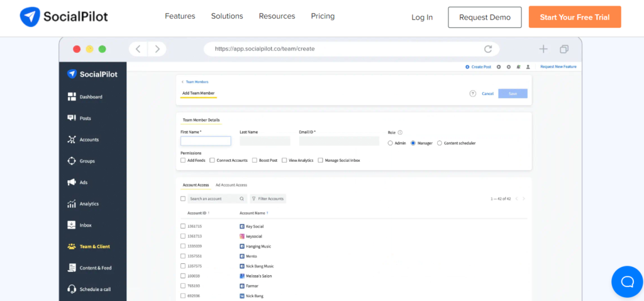Go to next page of accounts

pos(524,198)
